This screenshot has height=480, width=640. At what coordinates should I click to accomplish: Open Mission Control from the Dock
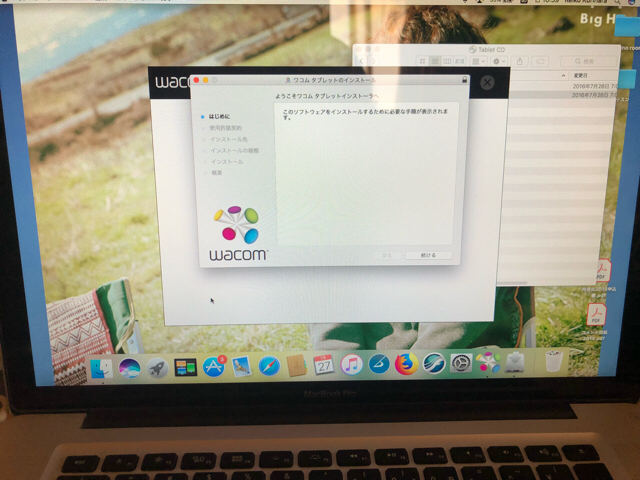click(185, 367)
